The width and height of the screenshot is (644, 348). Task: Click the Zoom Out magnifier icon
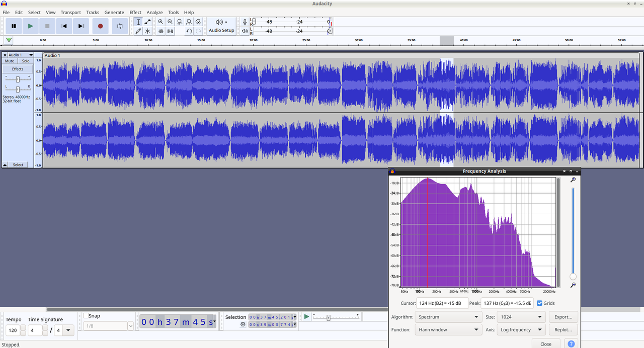[x=170, y=22]
